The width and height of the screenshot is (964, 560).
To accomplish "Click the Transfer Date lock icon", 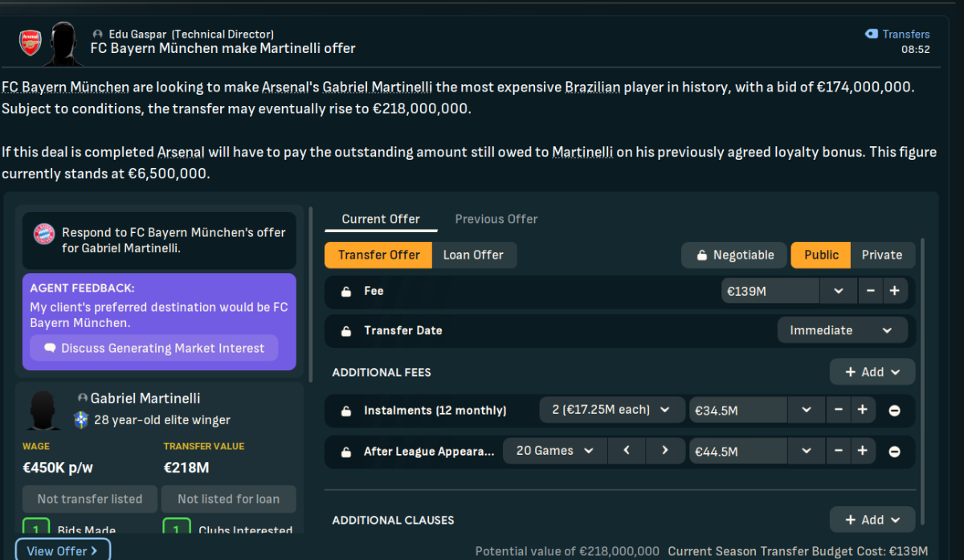I will (346, 331).
